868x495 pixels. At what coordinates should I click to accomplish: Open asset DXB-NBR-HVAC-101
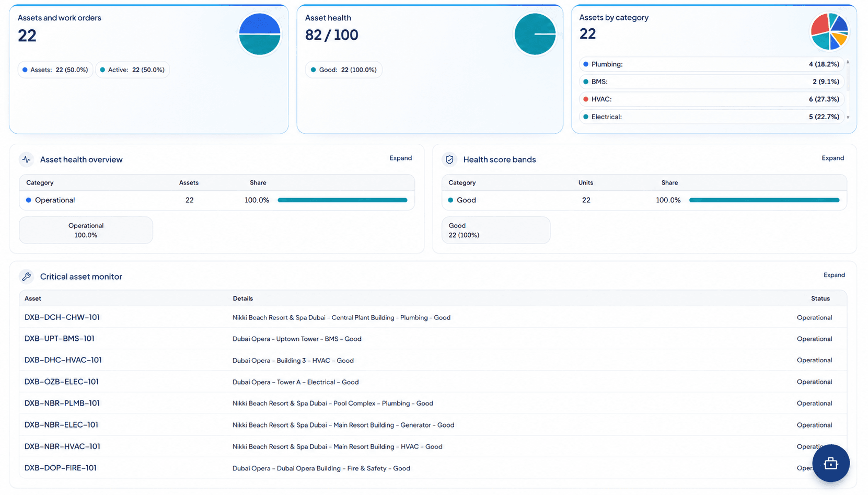click(x=62, y=446)
